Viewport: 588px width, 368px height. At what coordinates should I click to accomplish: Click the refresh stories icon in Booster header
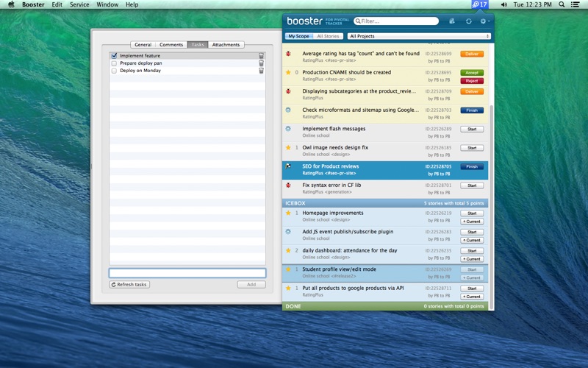(469, 21)
